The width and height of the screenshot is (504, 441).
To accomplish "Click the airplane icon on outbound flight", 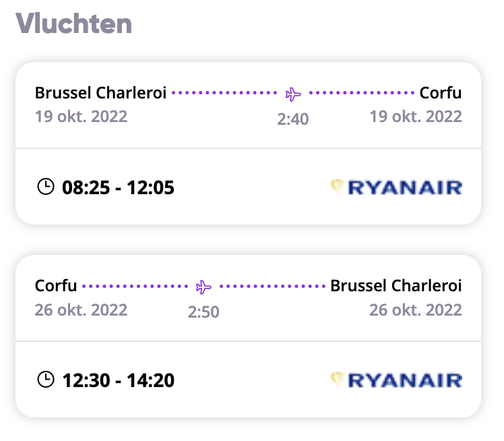I will pyautogui.click(x=293, y=94).
